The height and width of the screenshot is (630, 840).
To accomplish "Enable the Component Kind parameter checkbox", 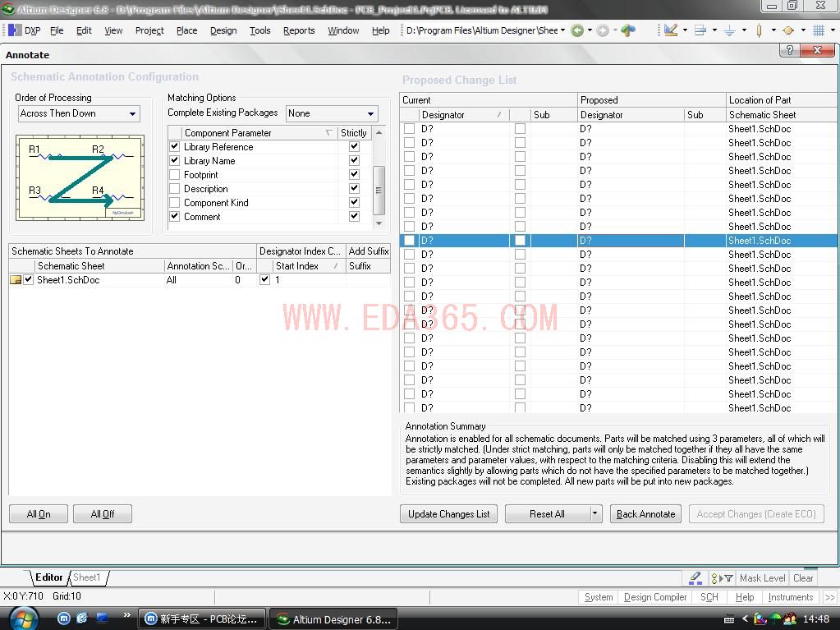I will click(x=175, y=203).
